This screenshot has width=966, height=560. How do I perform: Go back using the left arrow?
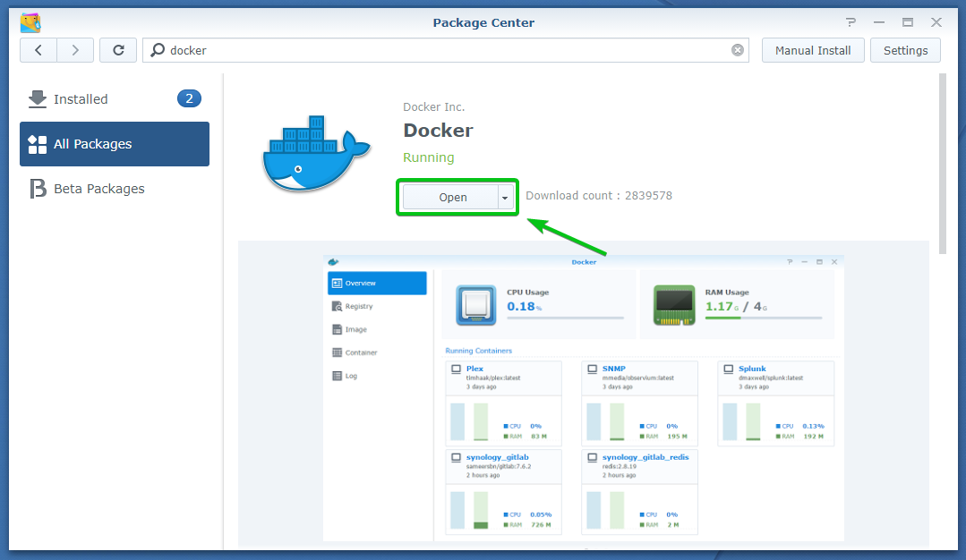click(x=38, y=50)
